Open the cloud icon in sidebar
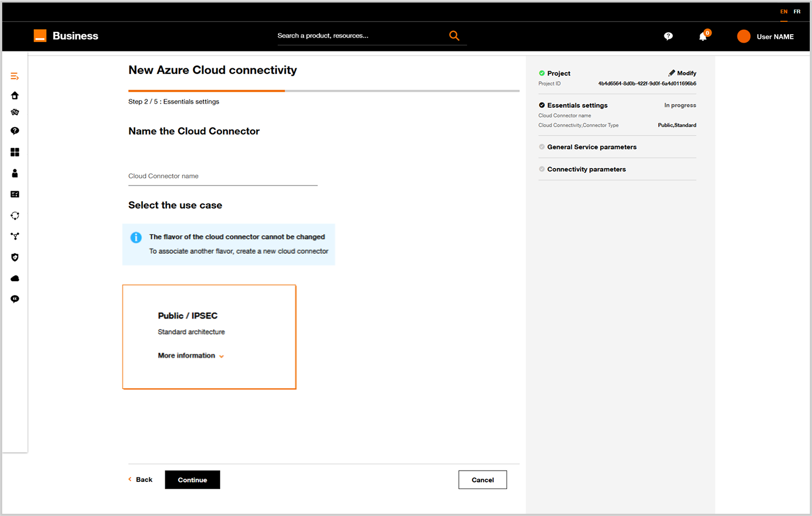 (15, 278)
